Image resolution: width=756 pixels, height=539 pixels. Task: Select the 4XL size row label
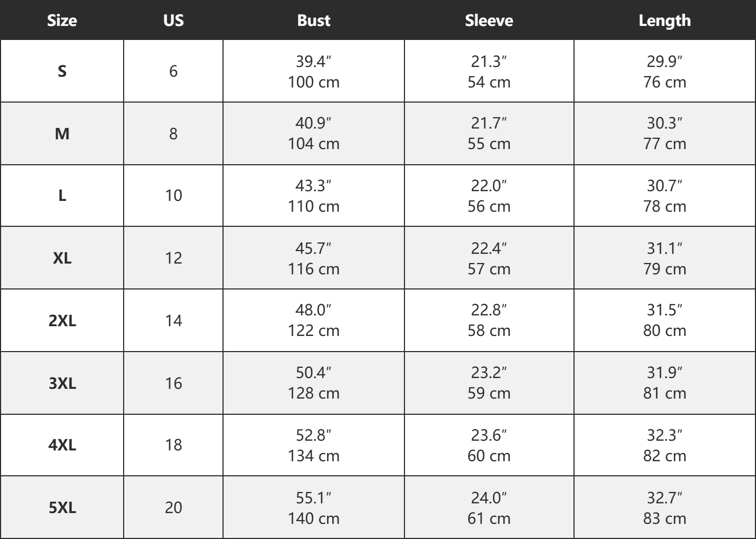[x=62, y=446]
